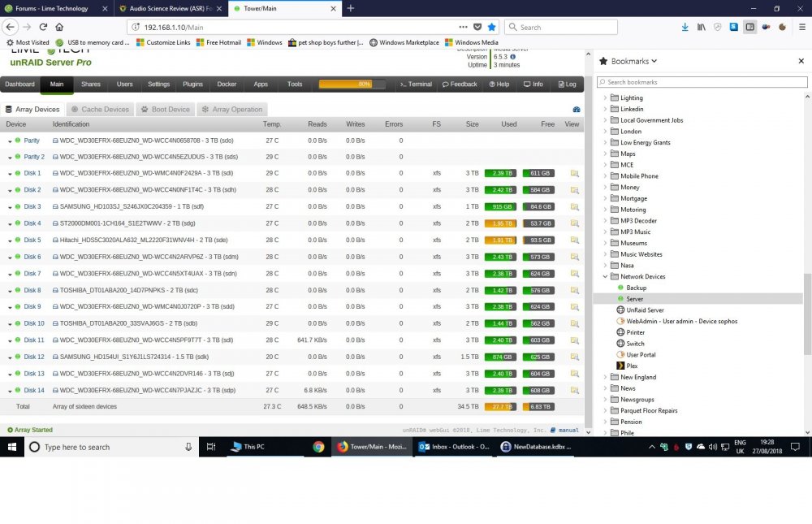812x524 pixels.
Task: Reload the page with the browser refresh button
Action: point(44,27)
